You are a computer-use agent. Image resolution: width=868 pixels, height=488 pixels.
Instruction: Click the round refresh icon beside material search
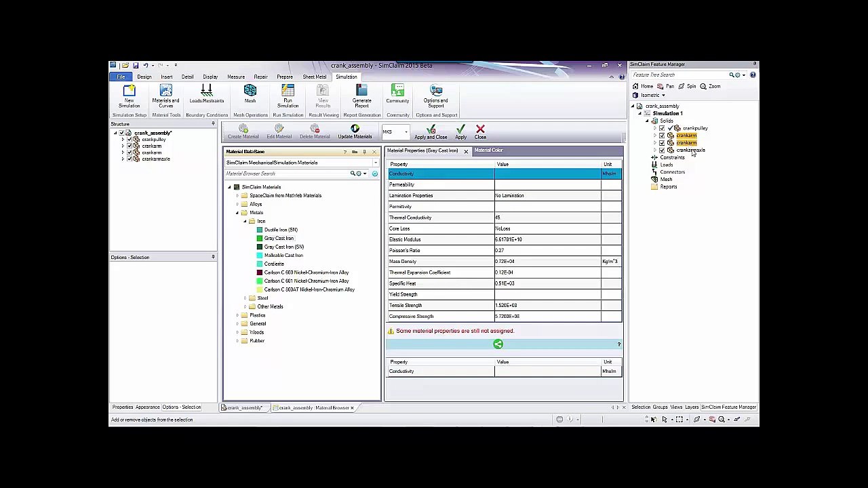374,174
